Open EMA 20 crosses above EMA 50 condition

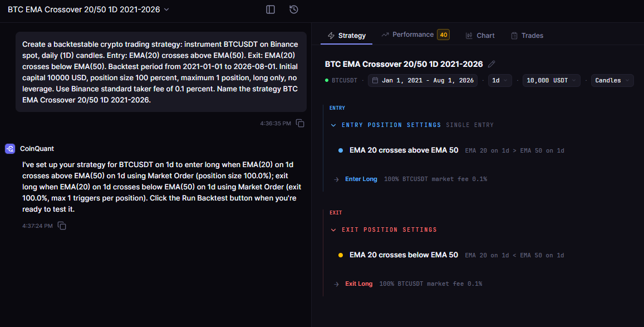click(x=404, y=150)
